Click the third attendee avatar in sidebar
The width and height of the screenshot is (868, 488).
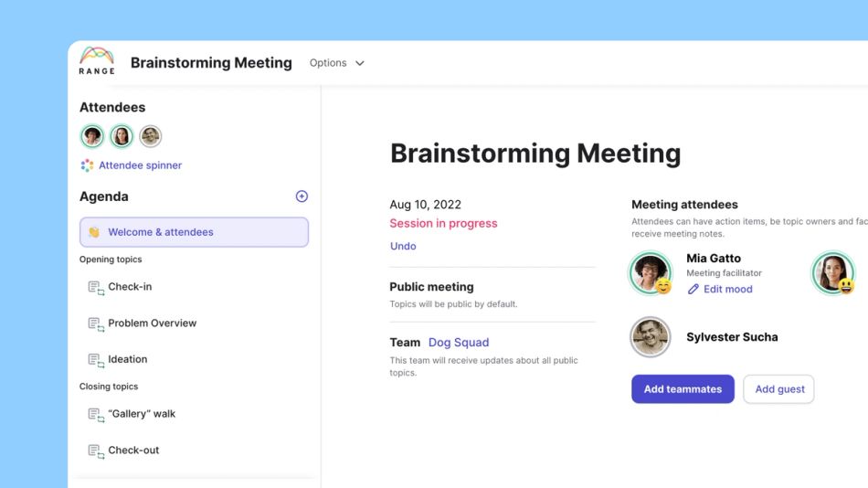pyautogui.click(x=150, y=136)
